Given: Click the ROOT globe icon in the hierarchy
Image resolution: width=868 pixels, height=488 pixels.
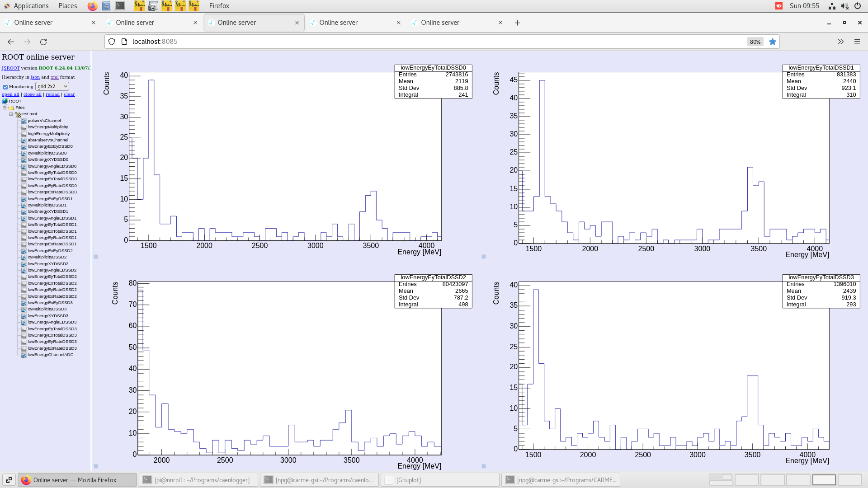Looking at the screenshot, I should pos(5,101).
